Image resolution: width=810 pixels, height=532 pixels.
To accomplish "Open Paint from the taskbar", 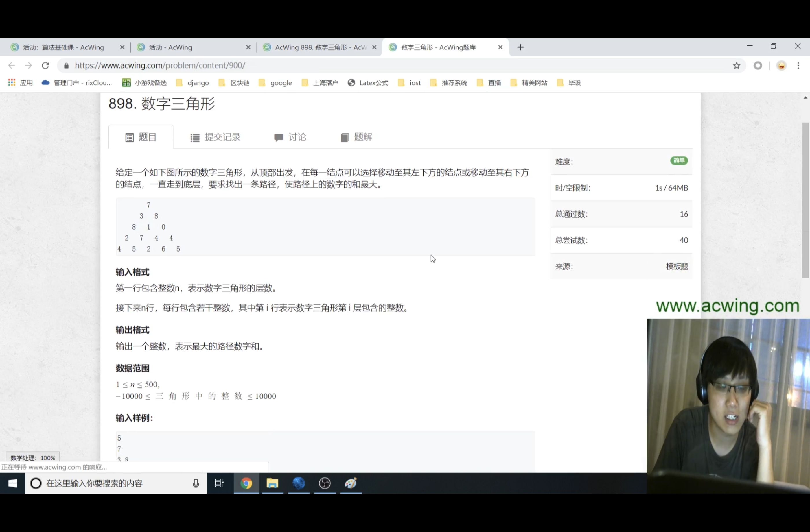I will coord(351,483).
